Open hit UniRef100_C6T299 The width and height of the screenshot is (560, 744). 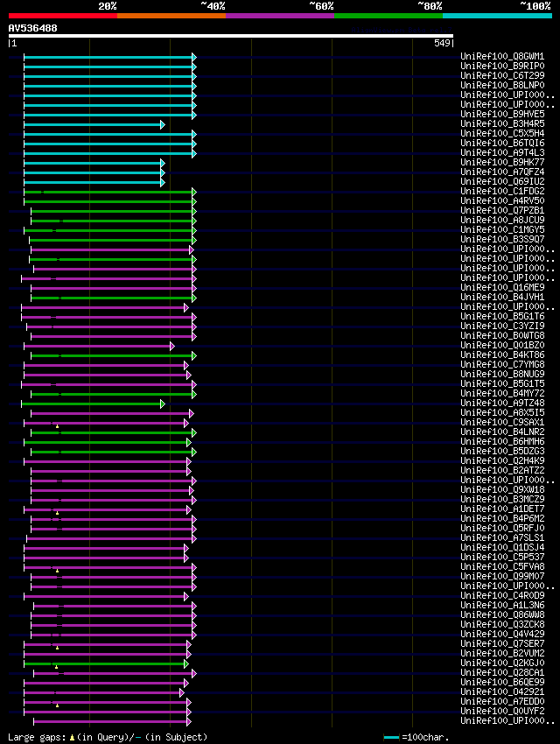click(502, 75)
